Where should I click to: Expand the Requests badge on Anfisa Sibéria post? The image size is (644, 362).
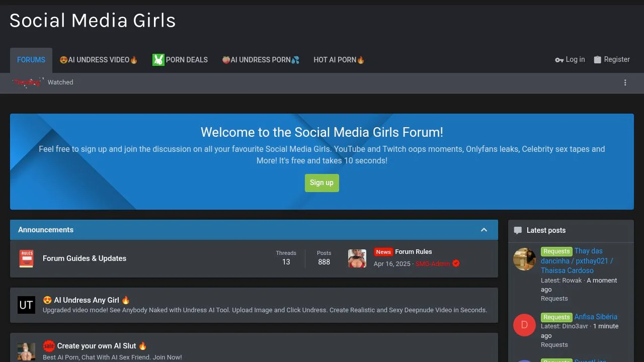click(556, 317)
